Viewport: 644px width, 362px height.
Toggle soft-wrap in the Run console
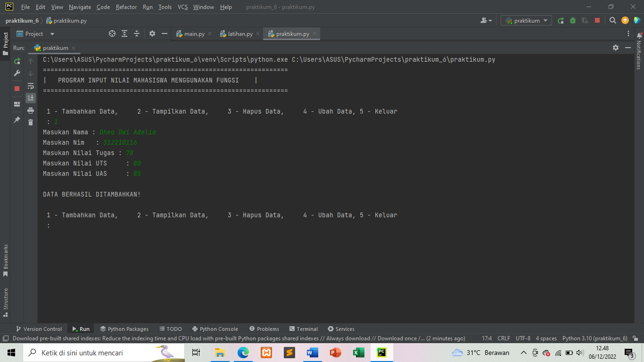pos(31,86)
